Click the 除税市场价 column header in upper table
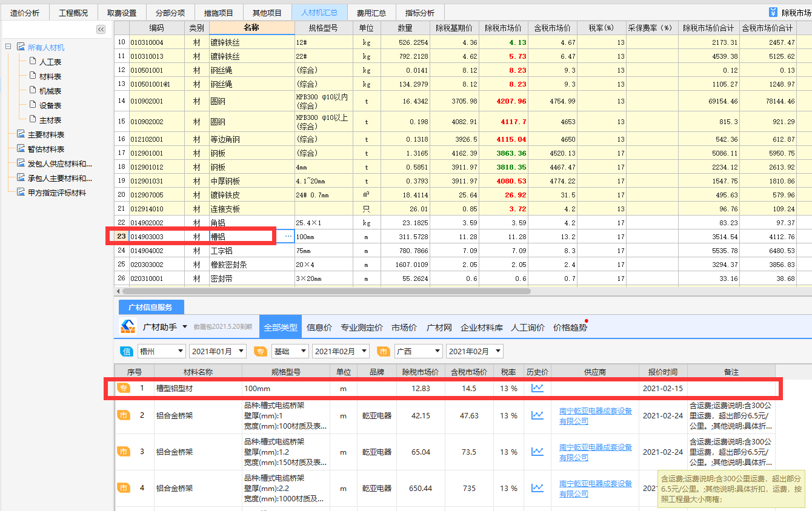 coord(504,28)
